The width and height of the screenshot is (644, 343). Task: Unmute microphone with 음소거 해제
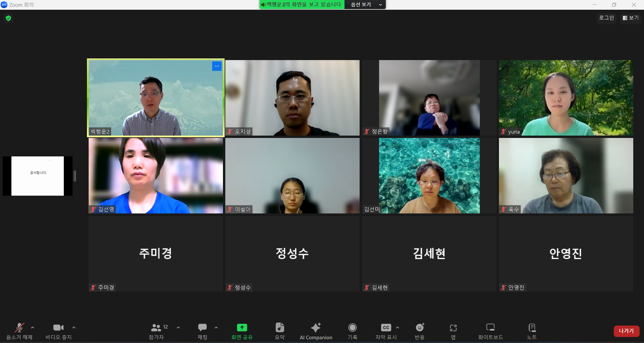click(x=19, y=331)
